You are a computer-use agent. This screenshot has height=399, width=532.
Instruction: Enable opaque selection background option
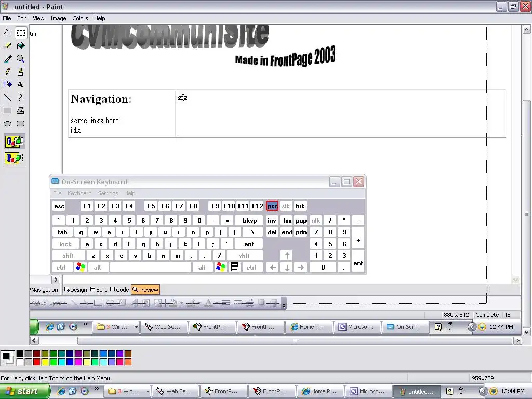pos(14,141)
